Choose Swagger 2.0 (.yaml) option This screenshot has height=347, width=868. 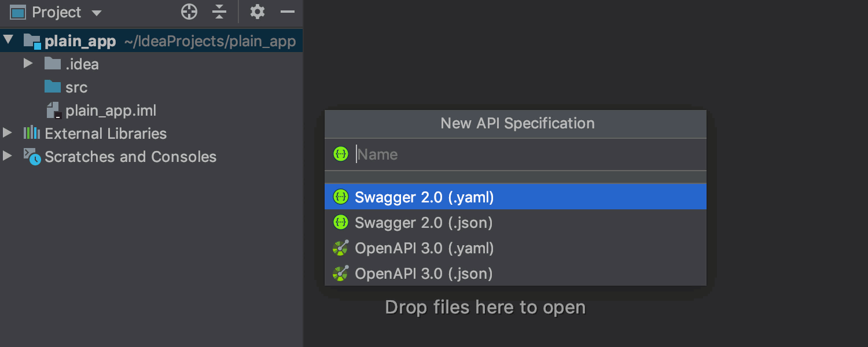click(x=516, y=197)
